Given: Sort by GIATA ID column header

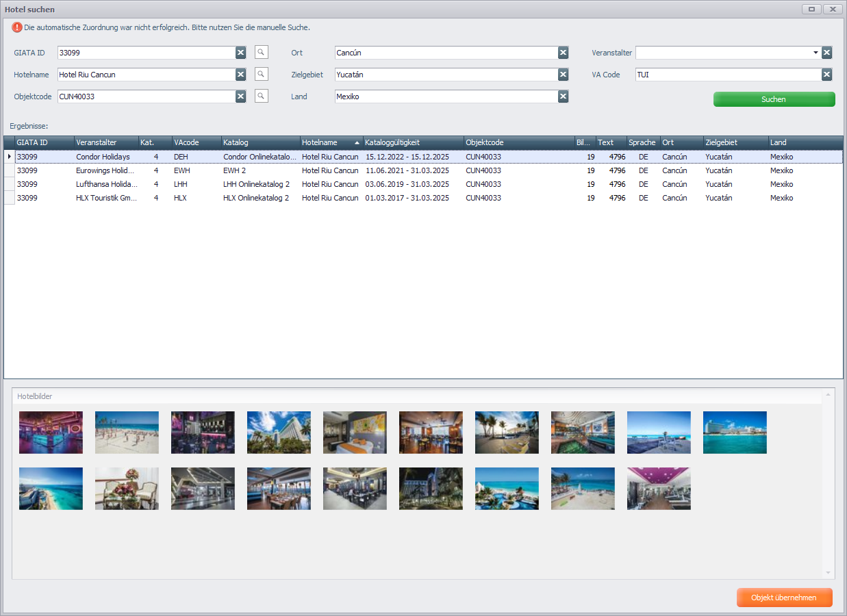Looking at the screenshot, I should [x=44, y=142].
